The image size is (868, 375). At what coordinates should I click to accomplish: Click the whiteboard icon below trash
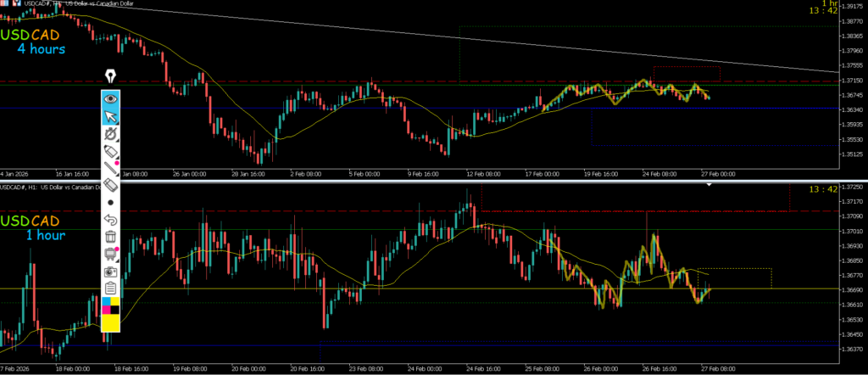110,254
